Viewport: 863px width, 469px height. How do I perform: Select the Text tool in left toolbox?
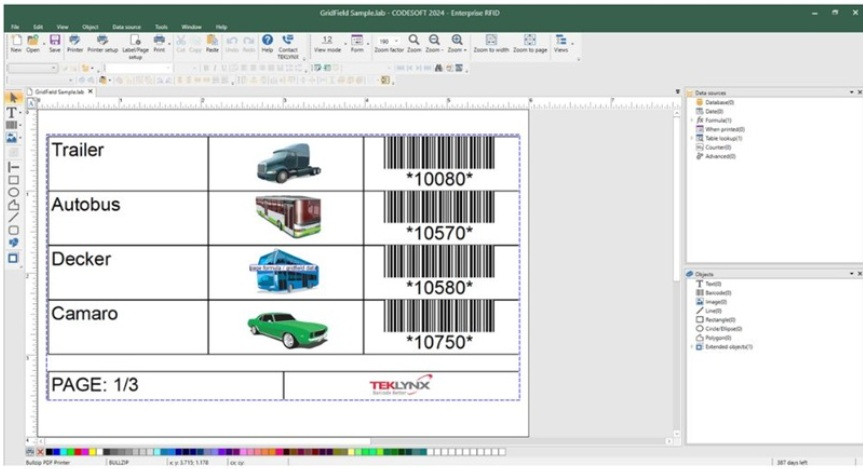12,112
